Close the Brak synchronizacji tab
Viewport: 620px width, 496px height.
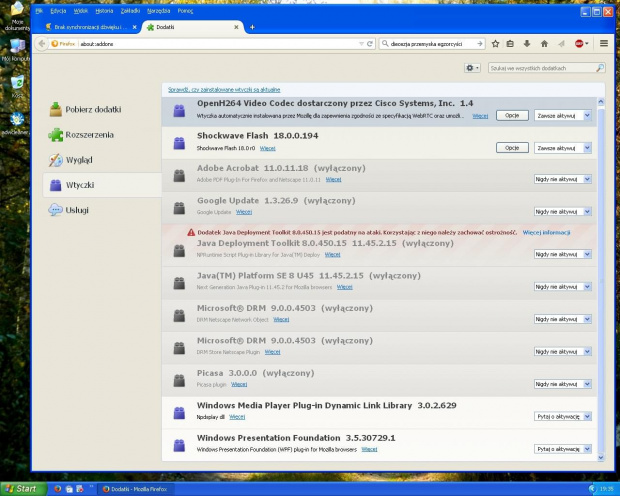click(134, 27)
